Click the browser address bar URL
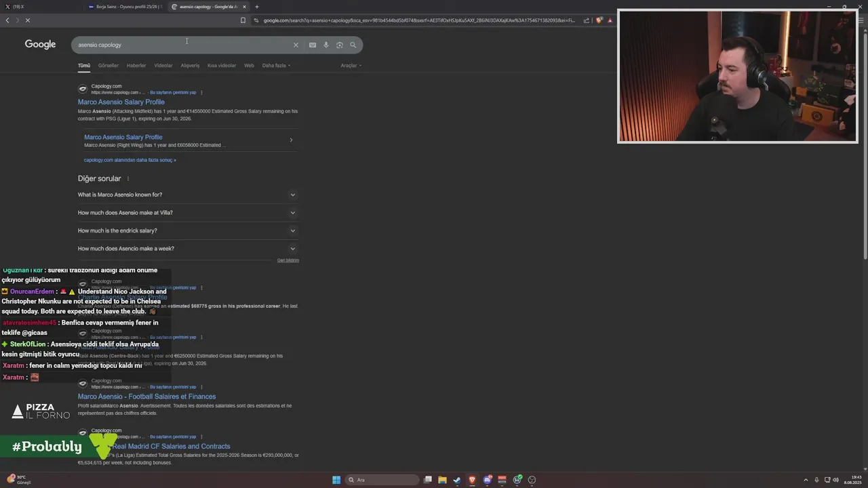 (x=419, y=20)
